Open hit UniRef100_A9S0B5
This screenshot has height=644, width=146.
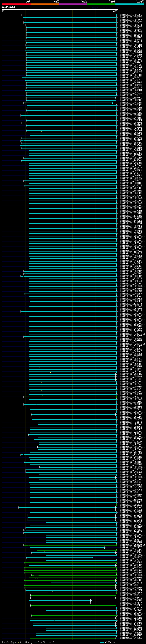pos(131,15)
